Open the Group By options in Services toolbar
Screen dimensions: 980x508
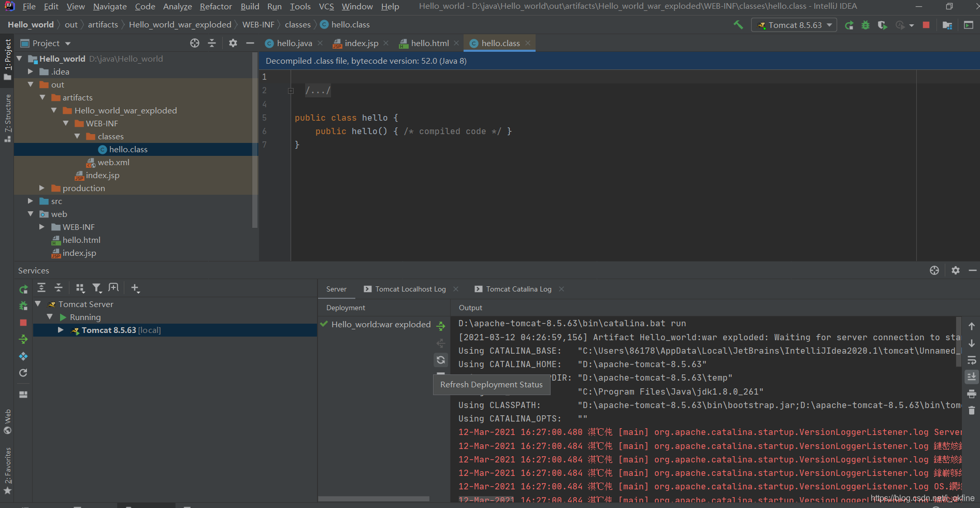click(x=80, y=288)
